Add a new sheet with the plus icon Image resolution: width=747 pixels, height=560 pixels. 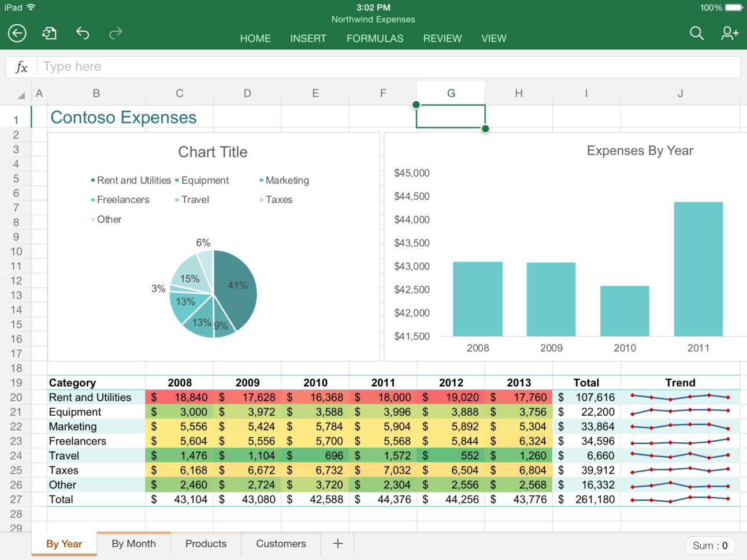coord(337,543)
